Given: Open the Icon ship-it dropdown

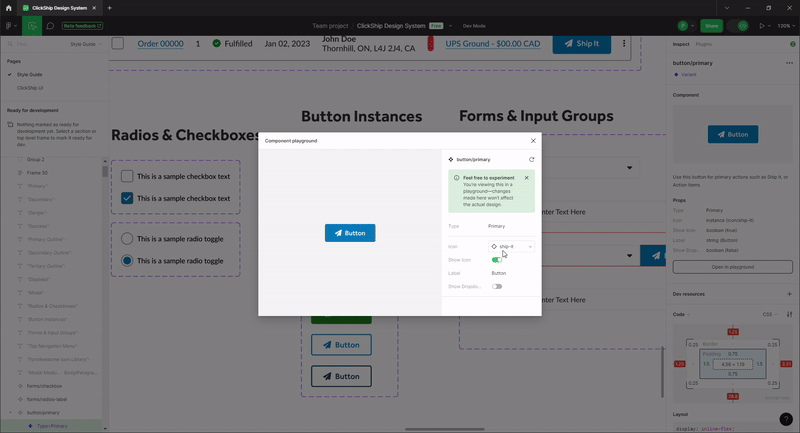Looking at the screenshot, I should [x=511, y=246].
